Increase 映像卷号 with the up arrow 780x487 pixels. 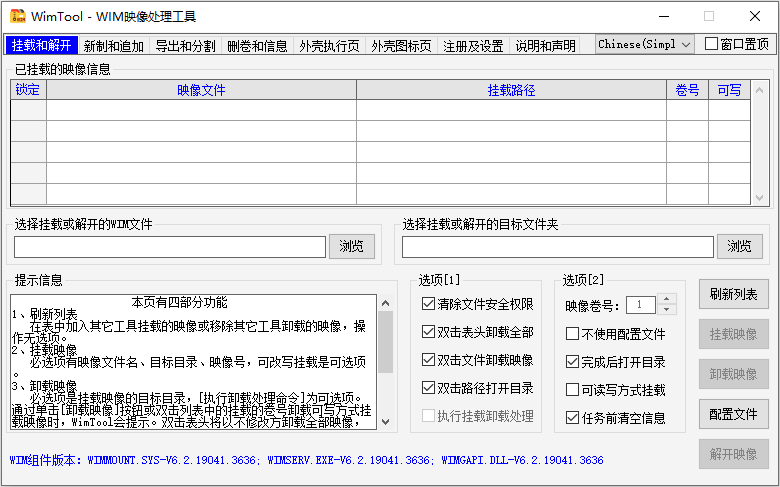(667, 300)
